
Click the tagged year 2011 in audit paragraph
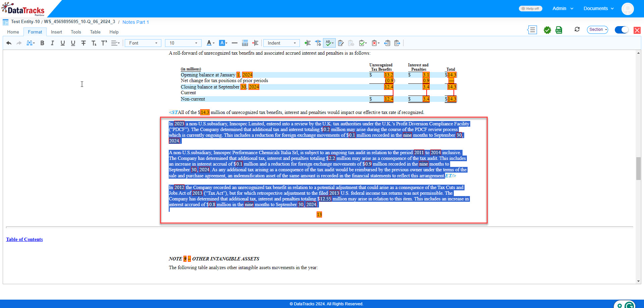click(x=419, y=152)
